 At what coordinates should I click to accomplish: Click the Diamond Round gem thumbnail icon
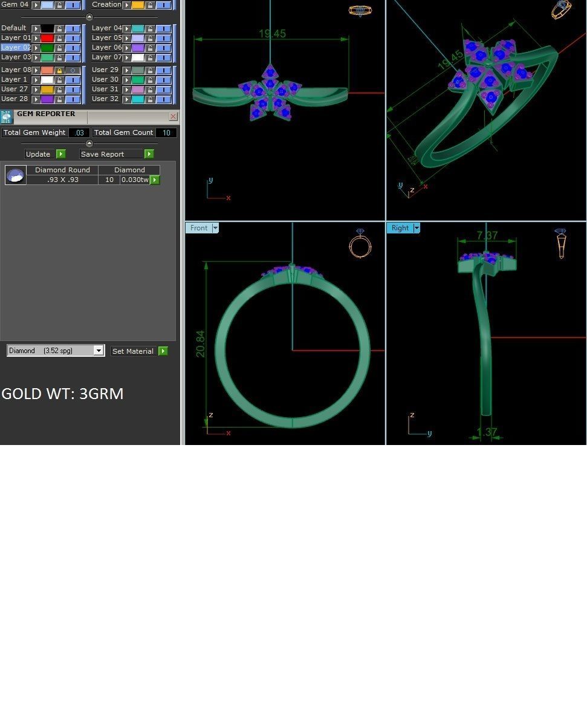[16, 175]
